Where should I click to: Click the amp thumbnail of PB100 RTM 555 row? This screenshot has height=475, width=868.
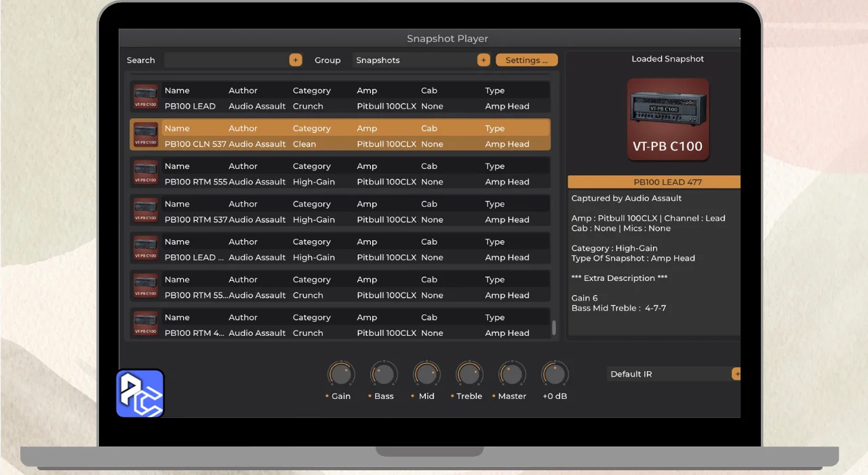point(146,173)
